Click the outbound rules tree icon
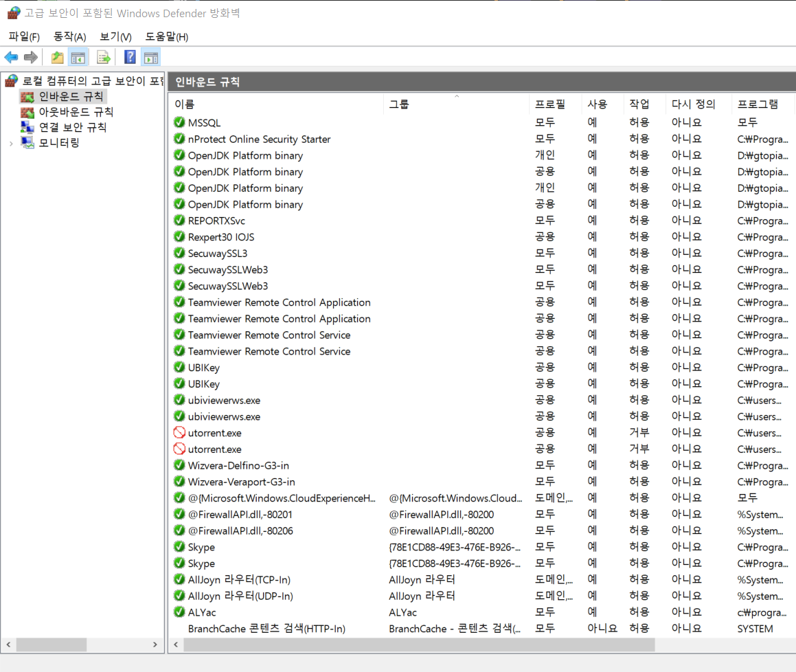The image size is (796, 672). (27, 112)
